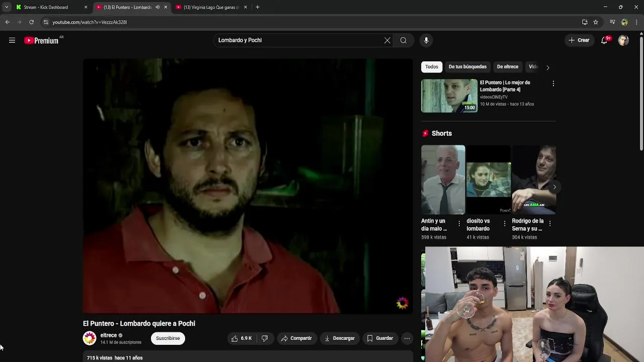Image resolution: width=644 pixels, height=362 pixels.
Task: Click the video player to pause
Action: (x=248, y=186)
